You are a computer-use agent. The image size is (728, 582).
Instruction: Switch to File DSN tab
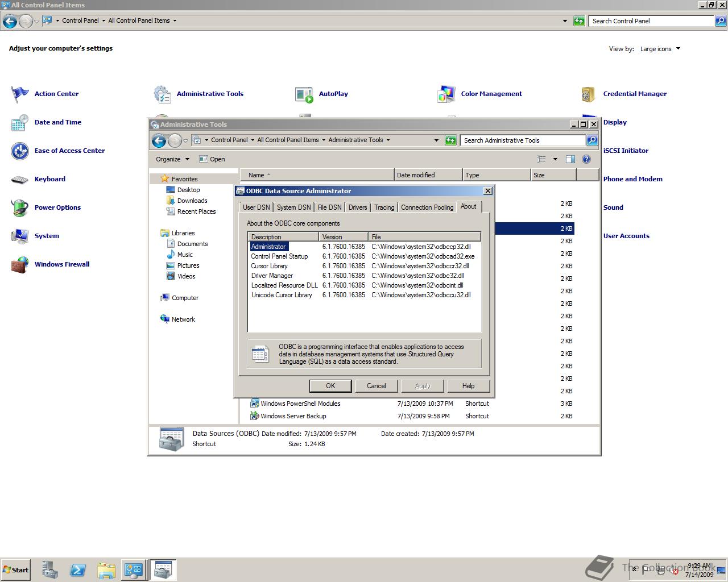tap(330, 207)
